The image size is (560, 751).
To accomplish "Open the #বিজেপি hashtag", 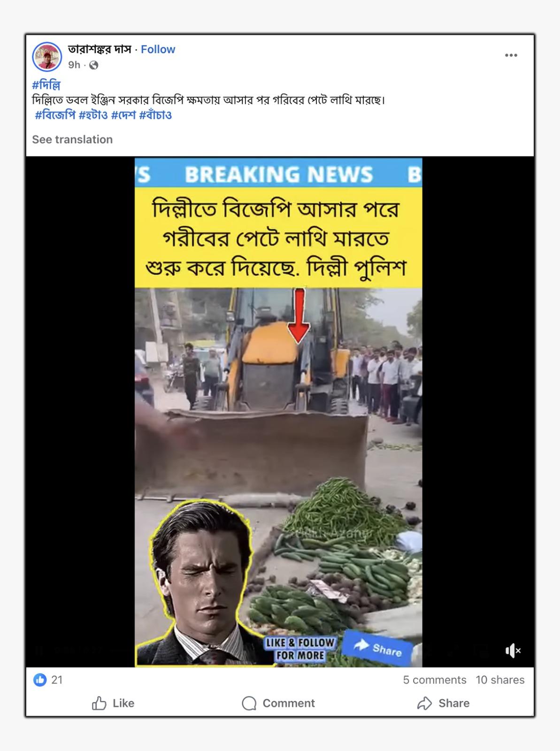I will (x=55, y=115).
